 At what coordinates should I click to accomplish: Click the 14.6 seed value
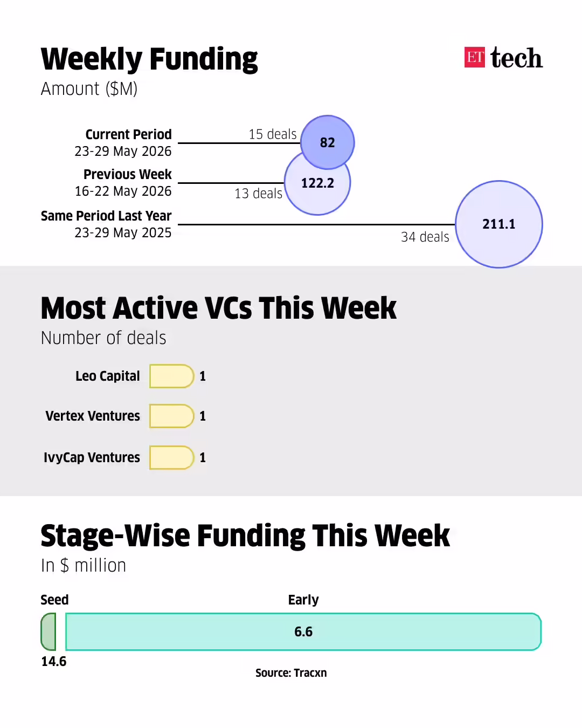coord(54,662)
